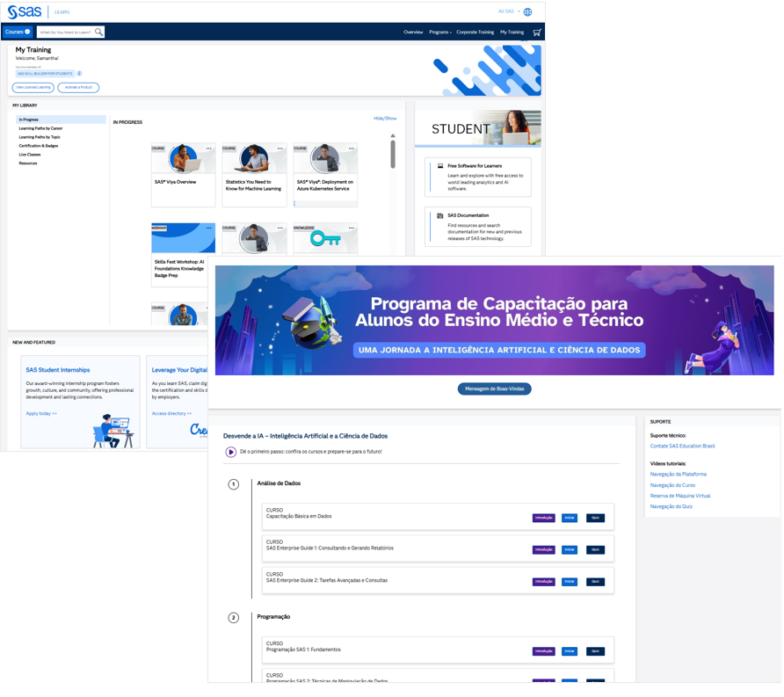
Task: Click the Activate a Product button
Action: (78, 88)
